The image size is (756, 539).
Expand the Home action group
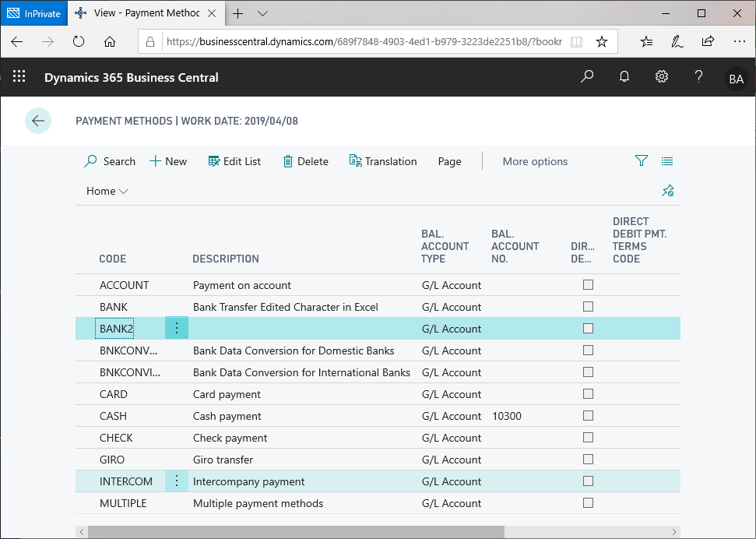[x=107, y=191]
